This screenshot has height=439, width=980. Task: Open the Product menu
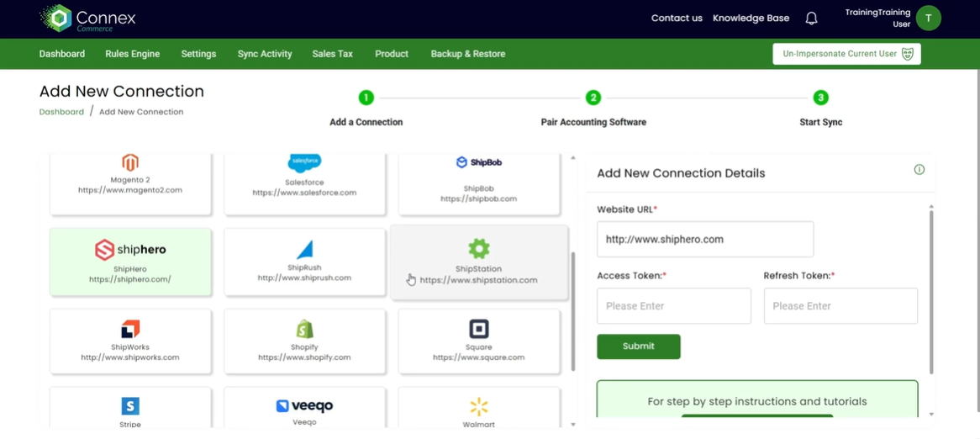tap(392, 54)
